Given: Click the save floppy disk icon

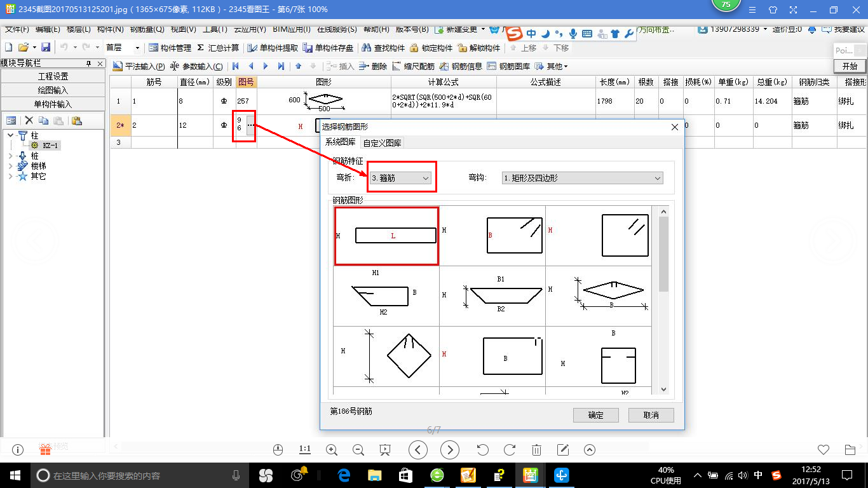Looking at the screenshot, I should click(x=46, y=48).
